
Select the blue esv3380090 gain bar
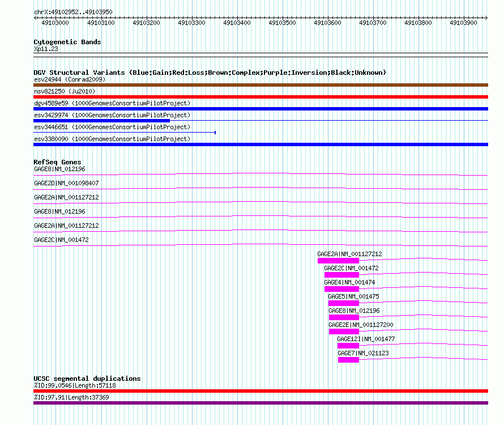[260, 144]
